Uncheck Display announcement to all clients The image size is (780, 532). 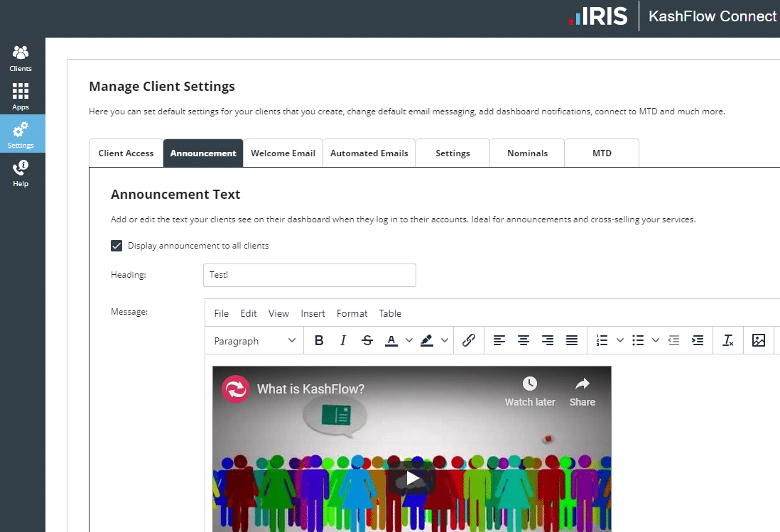click(117, 246)
